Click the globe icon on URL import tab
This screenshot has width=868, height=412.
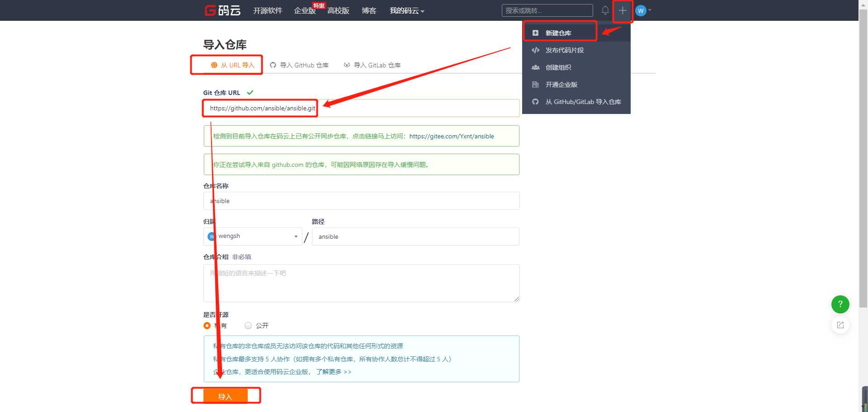(214, 65)
